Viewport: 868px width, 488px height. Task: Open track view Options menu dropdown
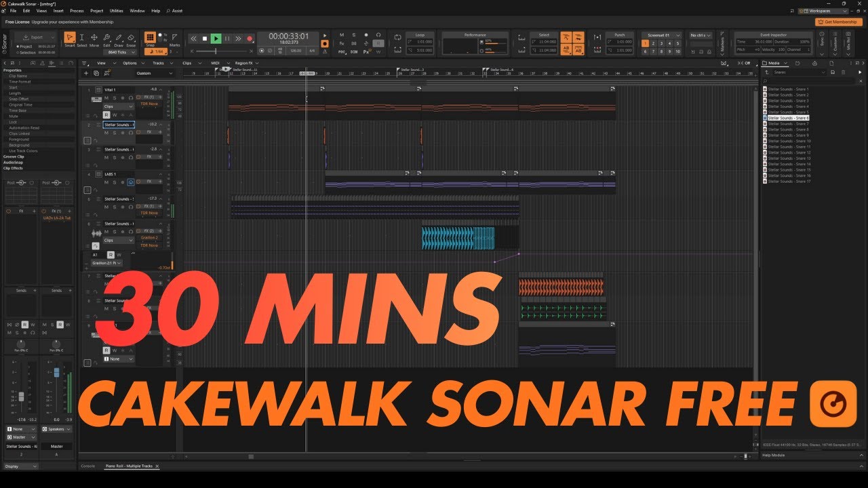point(132,63)
